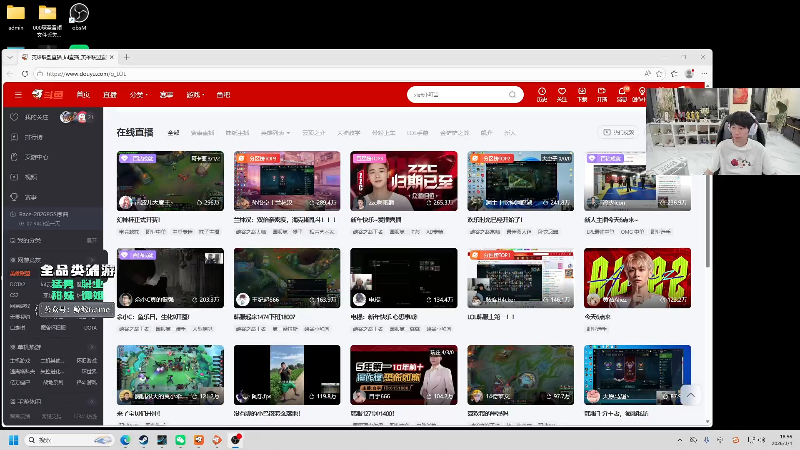Go to 直播 in the header navigation
The height and width of the screenshot is (450, 800).
[110, 95]
